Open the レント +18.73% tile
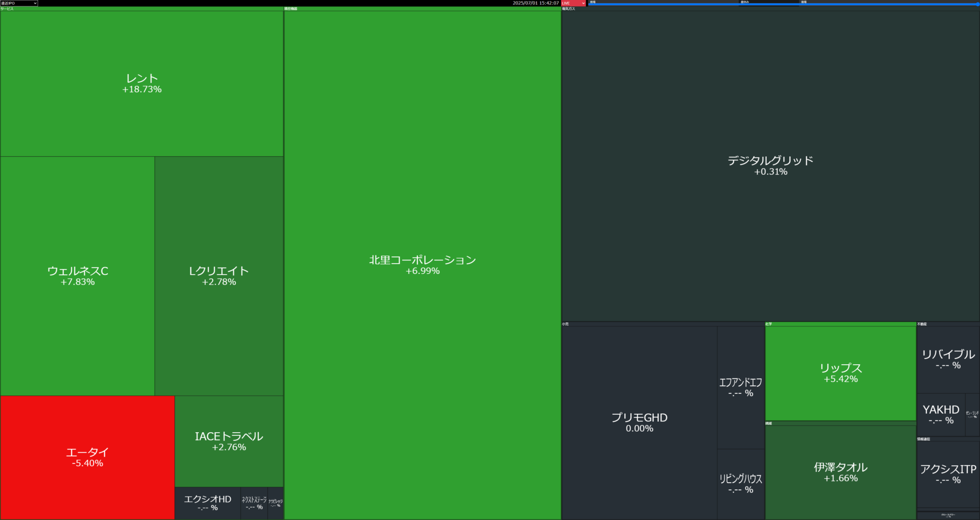Image resolution: width=980 pixels, height=520 pixels. pos(142,84)
